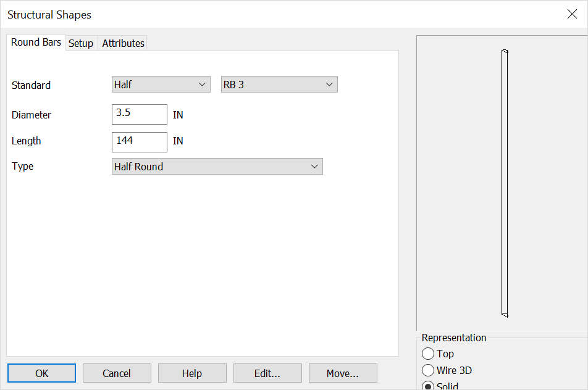
Task: Open Help for structural shapes
Action: click(192, 373)
